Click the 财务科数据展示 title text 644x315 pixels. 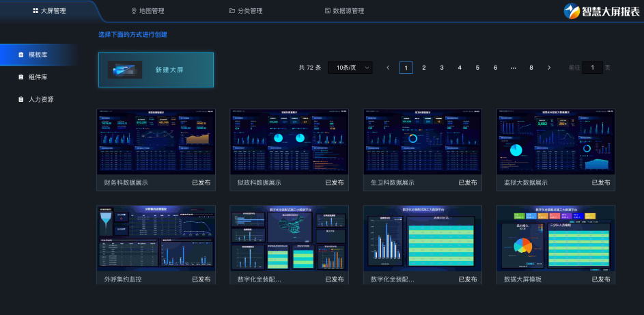126,182
